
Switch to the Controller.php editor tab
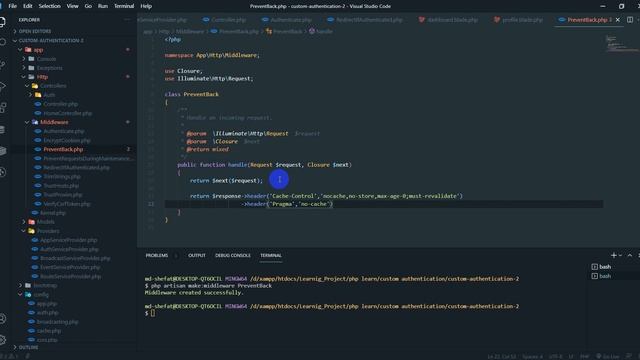[224, 20]
